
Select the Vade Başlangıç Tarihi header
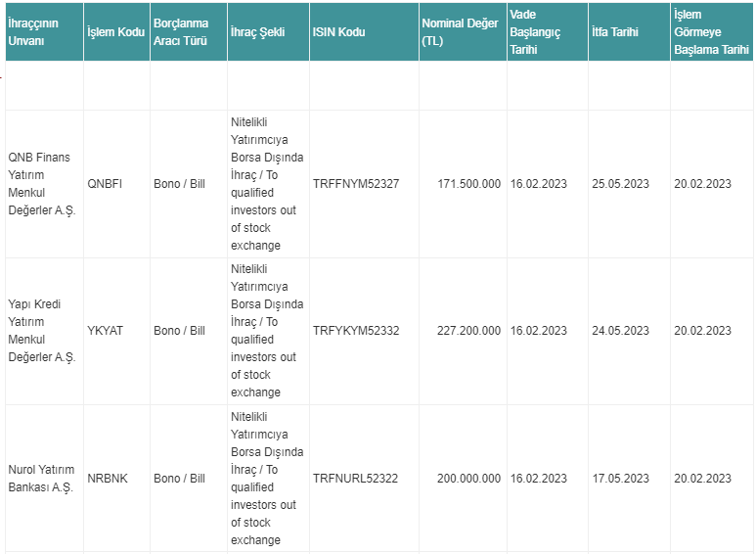point(535,32)
